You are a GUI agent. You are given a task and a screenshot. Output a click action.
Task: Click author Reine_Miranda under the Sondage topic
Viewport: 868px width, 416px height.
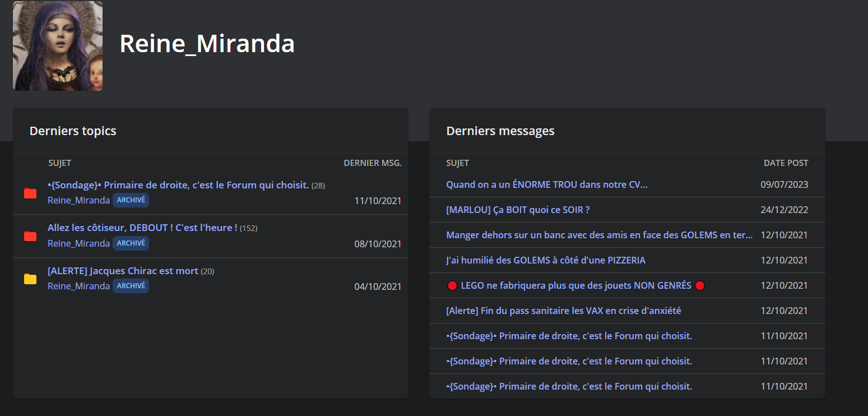point(78,200)
